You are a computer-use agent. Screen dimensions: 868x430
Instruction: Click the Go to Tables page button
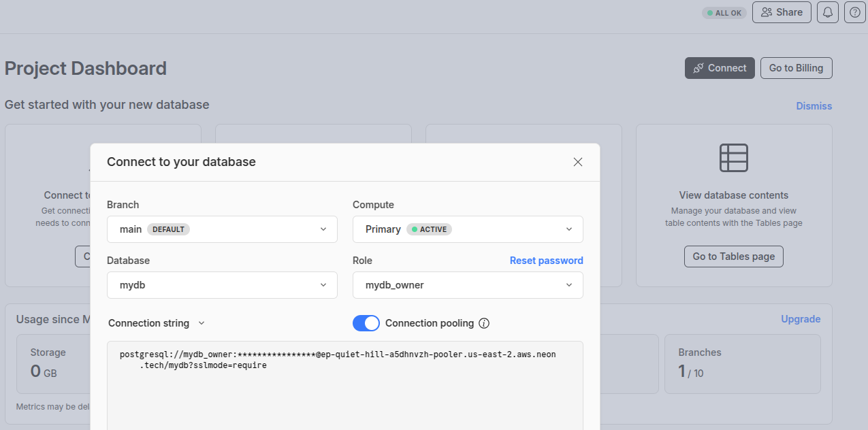734,257
